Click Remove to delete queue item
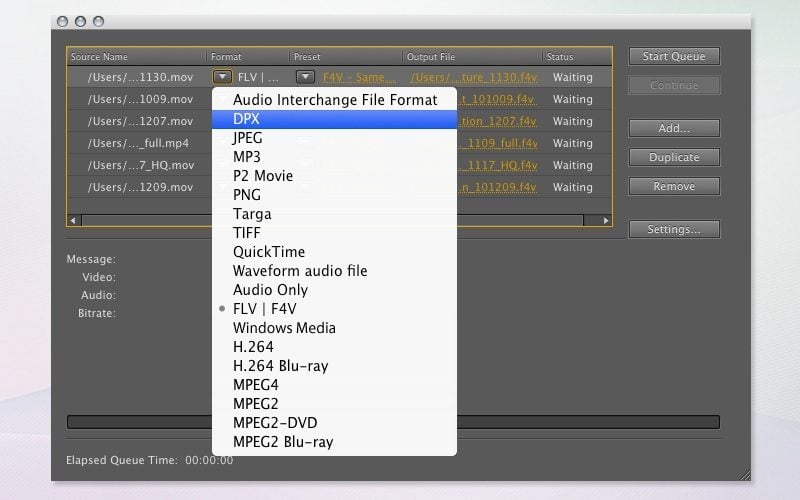This screenshot has width=800, height=500. (673, 186)
